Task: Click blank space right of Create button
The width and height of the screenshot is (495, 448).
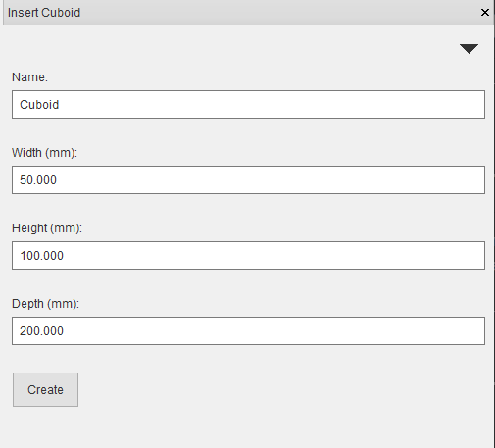Action: pyautogui.click(x=281, y=389)
